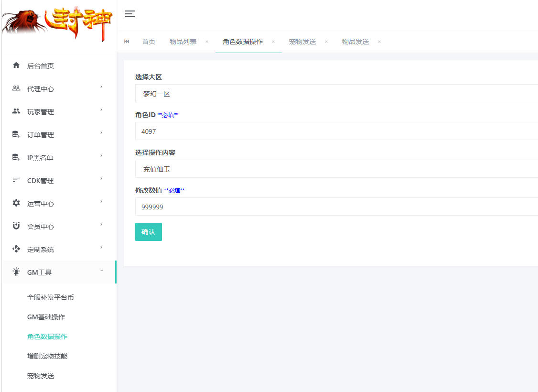Close the 物品发送 tab
Viewport: 538px width, 392px height.
379,42
